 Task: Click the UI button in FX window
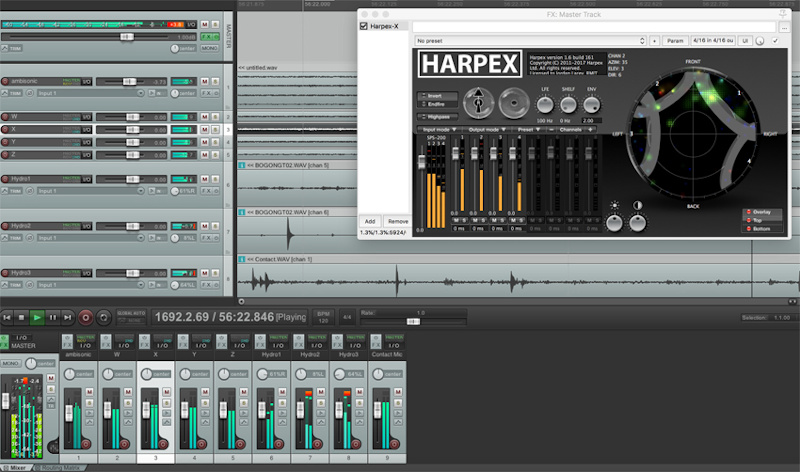(745, 41)
